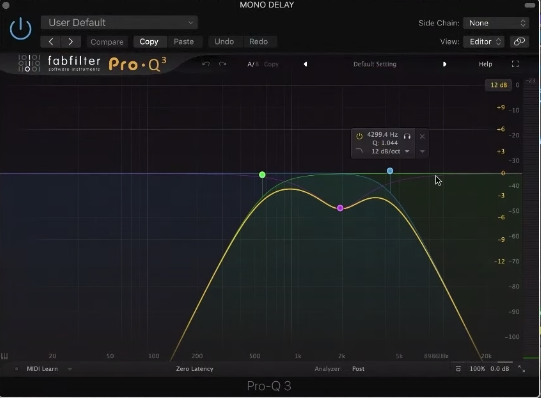Open the Side Chain None dropdown

pyautogui.click(x=496, y=23)
